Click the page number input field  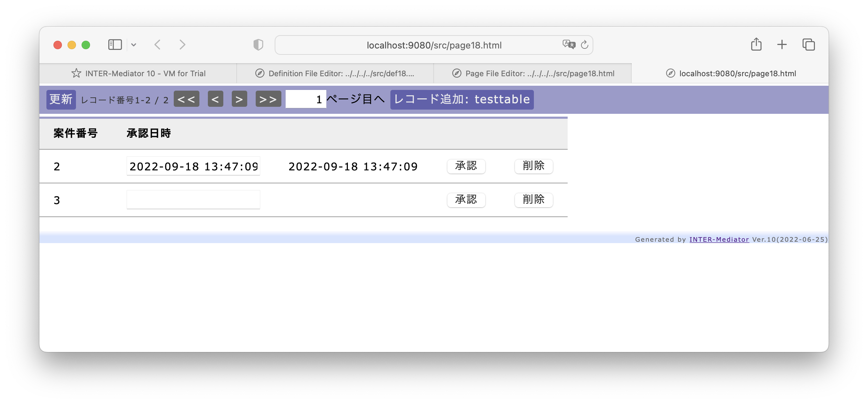(306, 99)
